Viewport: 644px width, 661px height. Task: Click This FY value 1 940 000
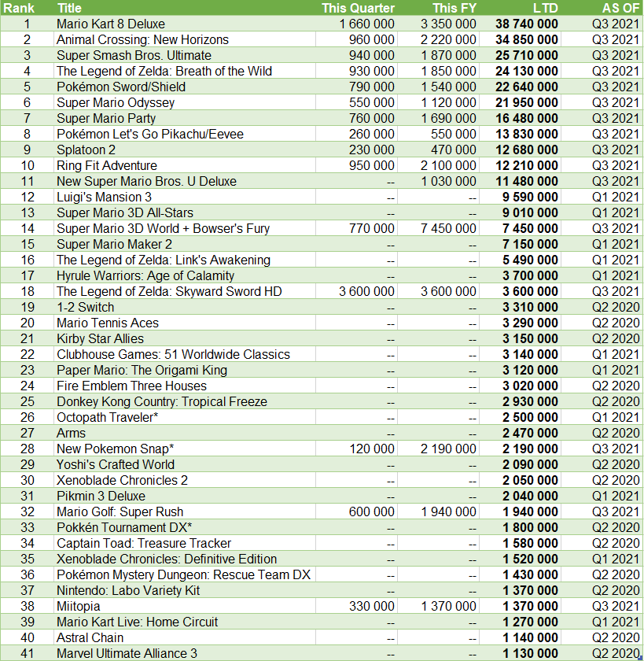coord(449,511)
